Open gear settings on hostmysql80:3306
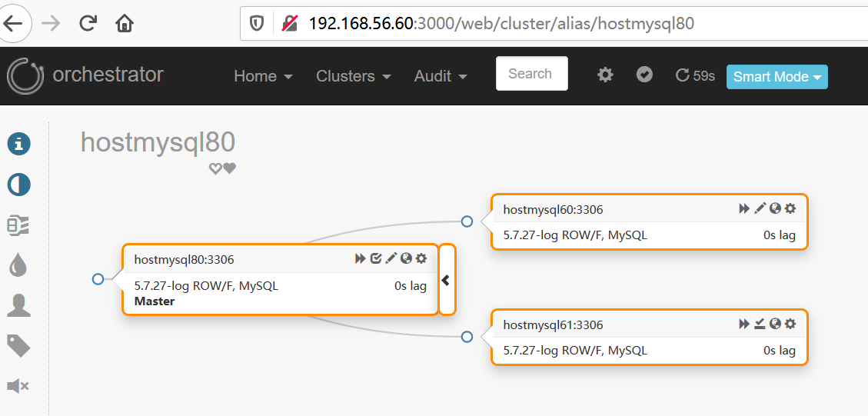Viewport: 868px width, 416px height. pyautogui.click(x=421, y=258)
